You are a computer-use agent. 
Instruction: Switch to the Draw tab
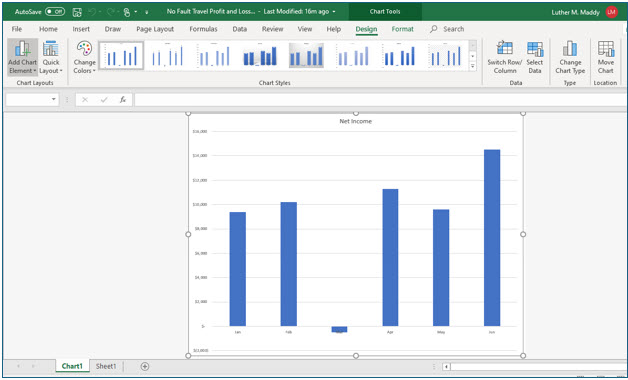[x=113, y=29]
